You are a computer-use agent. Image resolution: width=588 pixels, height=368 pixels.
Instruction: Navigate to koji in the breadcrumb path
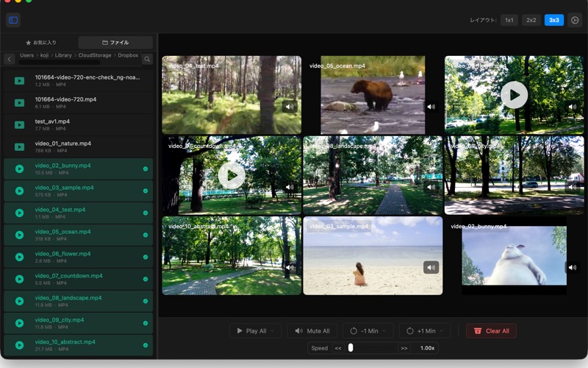point(44,55)
